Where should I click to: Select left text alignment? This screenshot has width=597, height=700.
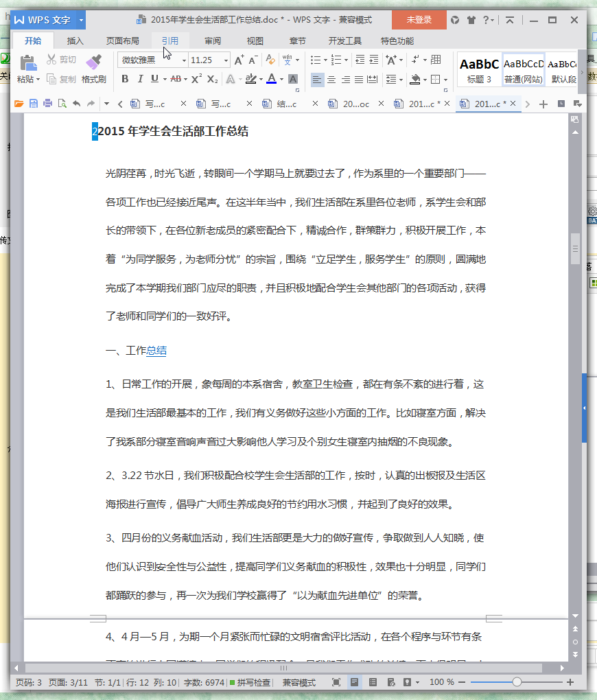(317, 80)
